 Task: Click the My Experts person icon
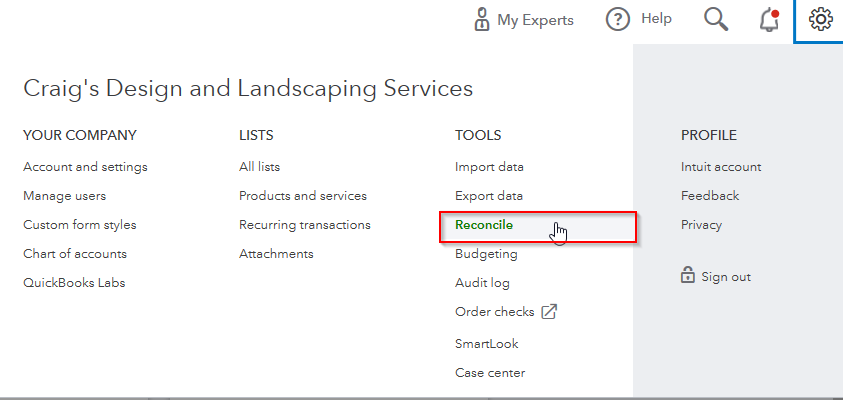pyautogui.click(x=482, y=20)
